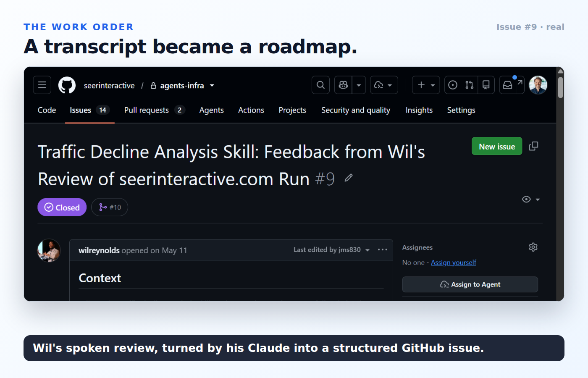The image size is (588, 378).
Task: Open the search magnifier button
Action: pos(320,85)
